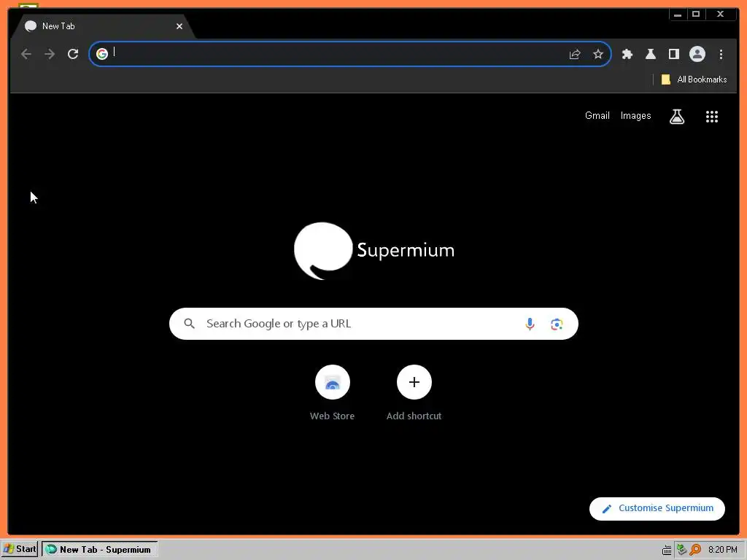Image resolution: width=747 pixels, height=560 pixels.
Task: Search by image with the lens icon
Action: point(557,324)
